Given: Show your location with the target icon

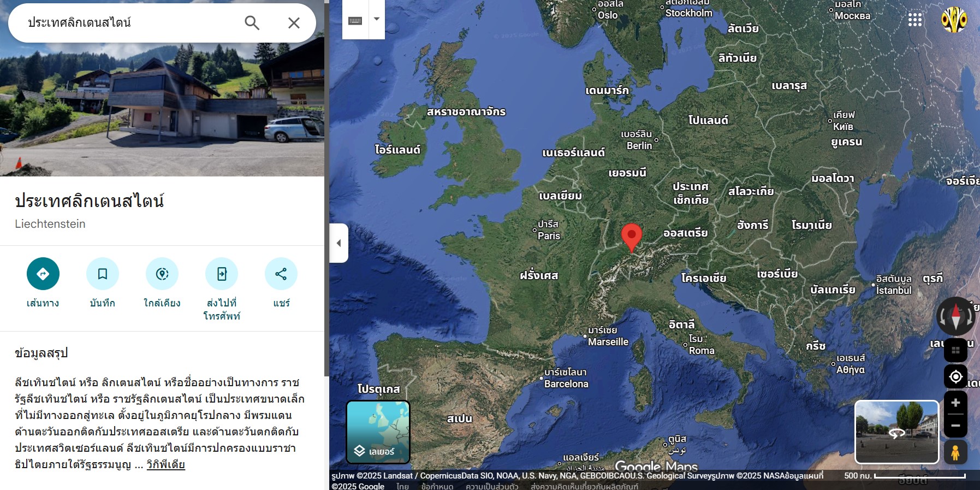Looking at the screenshot, I should pyautogui.click(x=955, y=377).
